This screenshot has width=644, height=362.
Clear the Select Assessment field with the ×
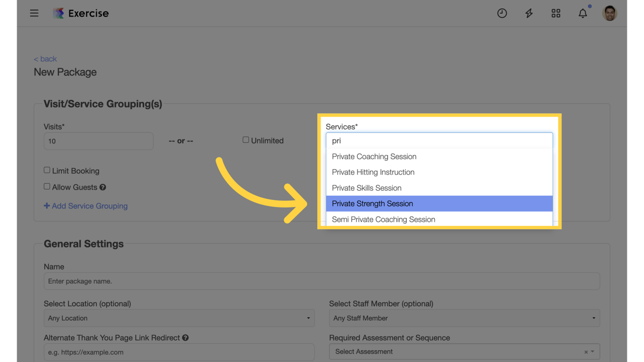coord(586,351)
